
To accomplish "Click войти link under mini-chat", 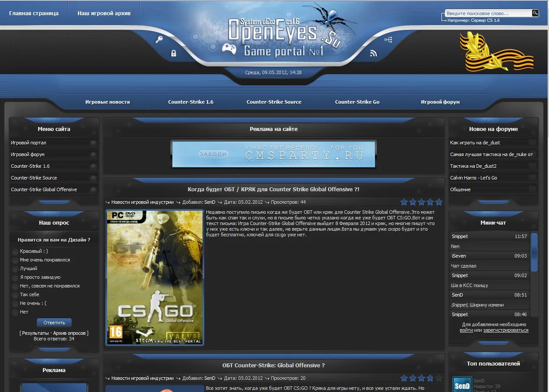I will 466,330.
